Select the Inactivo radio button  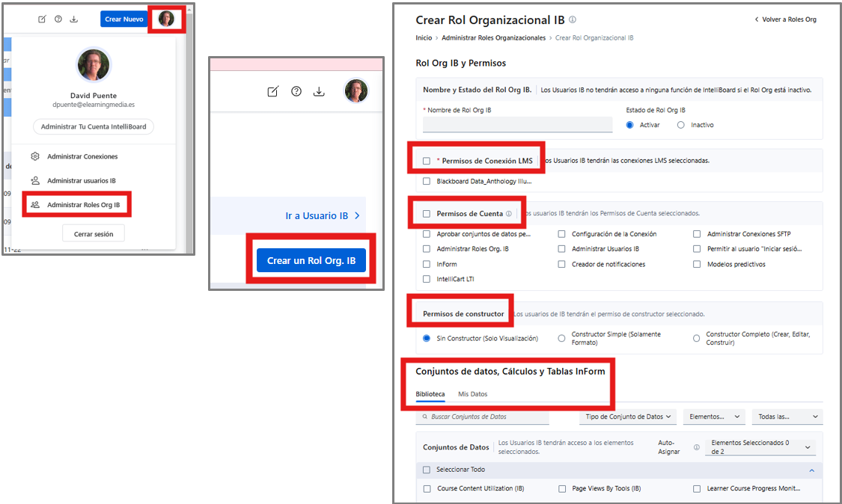click(x=681, y=125)
